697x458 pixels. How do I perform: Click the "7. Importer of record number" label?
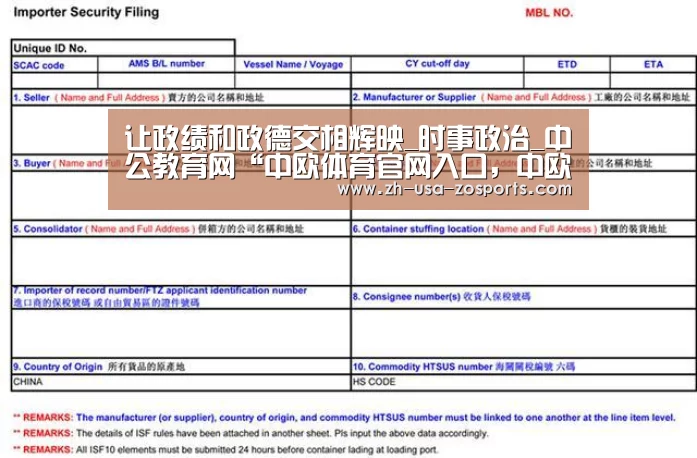click(x=160, y=290)
